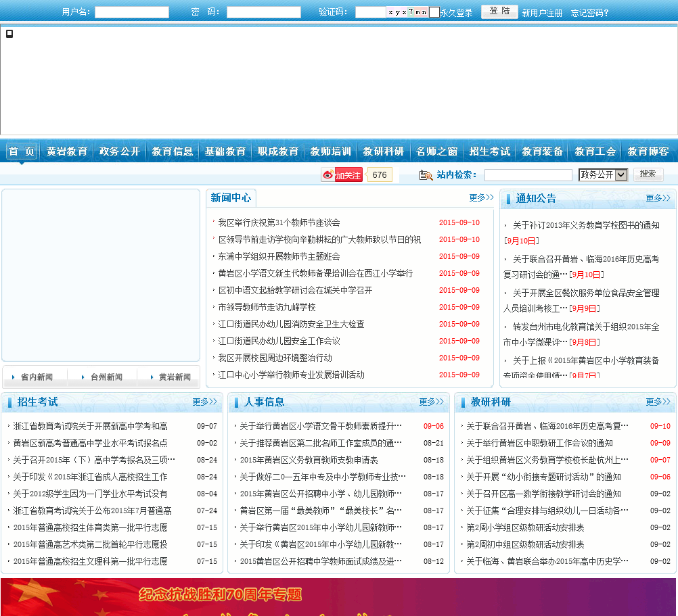The width and height of the screenshot is (678, 616).
Task: Click the 搜索 search button
Action: [x=648, y=174]
